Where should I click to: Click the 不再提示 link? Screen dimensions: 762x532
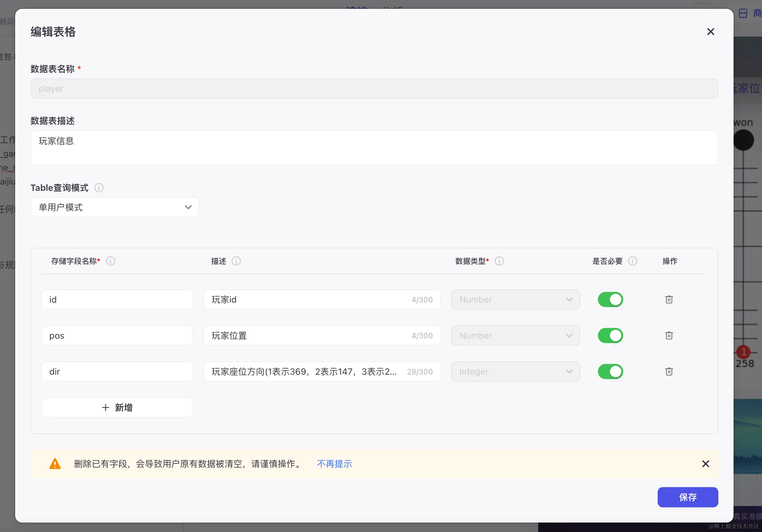334,464
